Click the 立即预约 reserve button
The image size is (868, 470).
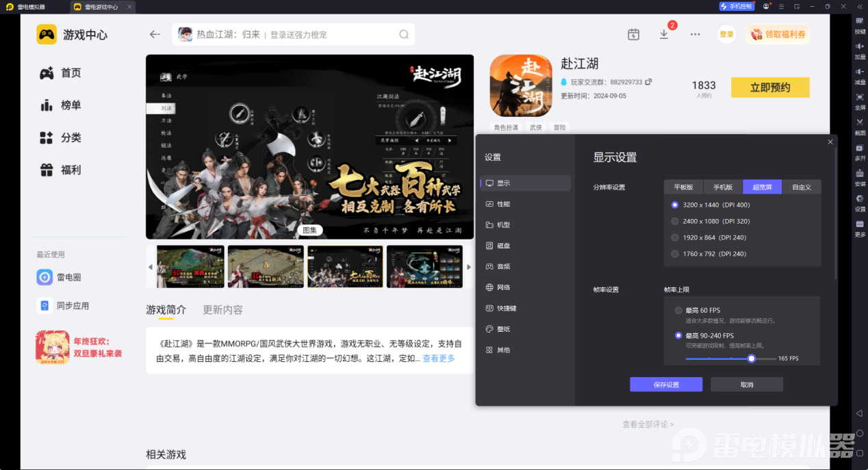[x=770, y=88]
